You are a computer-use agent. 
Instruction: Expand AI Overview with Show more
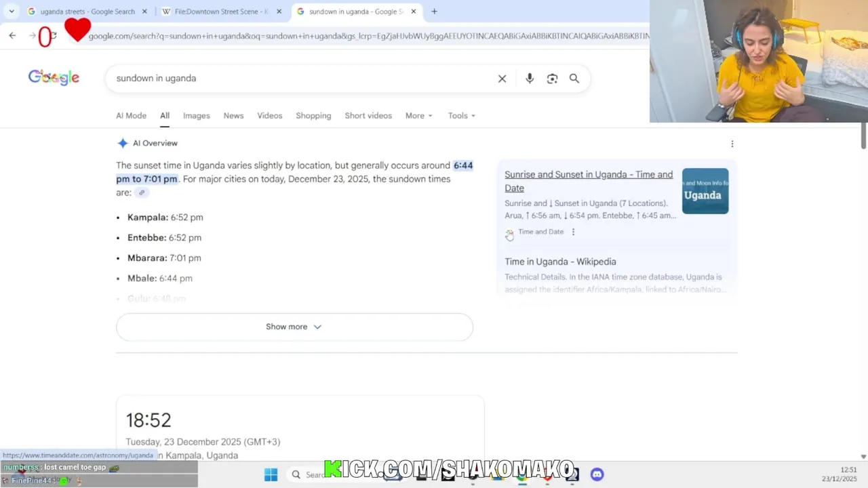[294, 327]
